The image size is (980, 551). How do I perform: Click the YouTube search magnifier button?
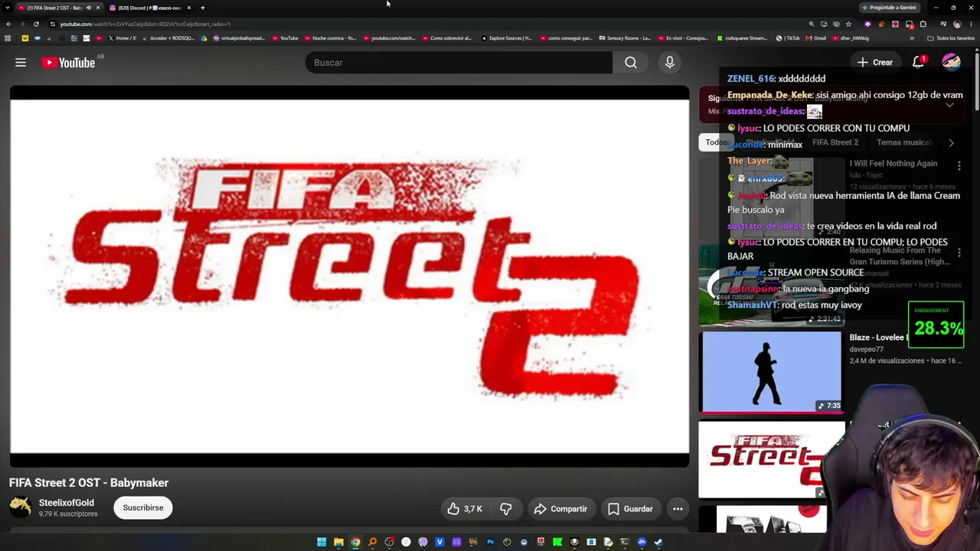pyautogui.click(x=630, y=63)
